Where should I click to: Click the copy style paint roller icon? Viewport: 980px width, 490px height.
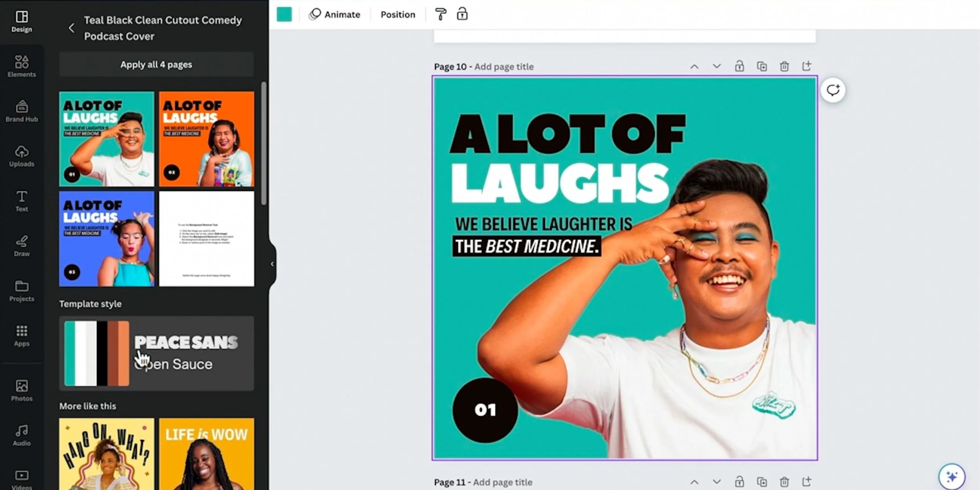click(441, 15)
